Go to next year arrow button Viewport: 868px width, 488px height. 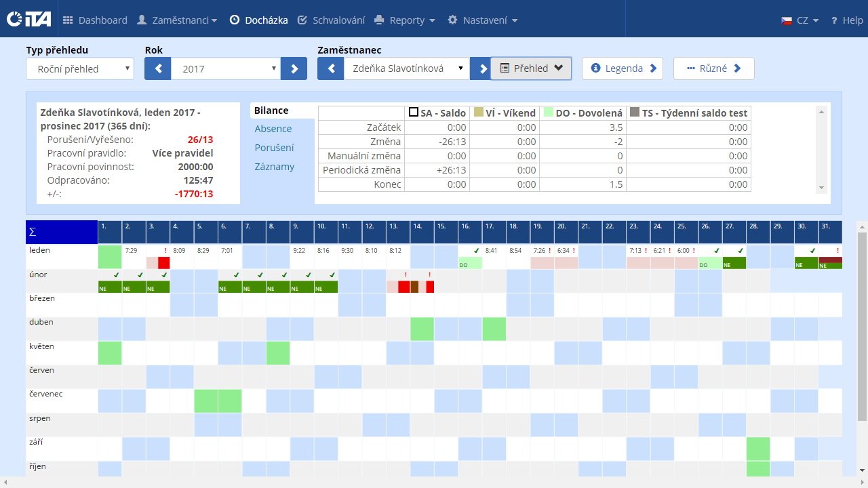[x=294, y=68]
